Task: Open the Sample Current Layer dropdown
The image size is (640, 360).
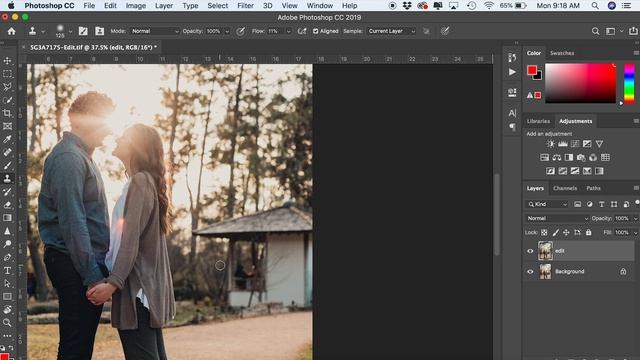Action: (391, 31)
